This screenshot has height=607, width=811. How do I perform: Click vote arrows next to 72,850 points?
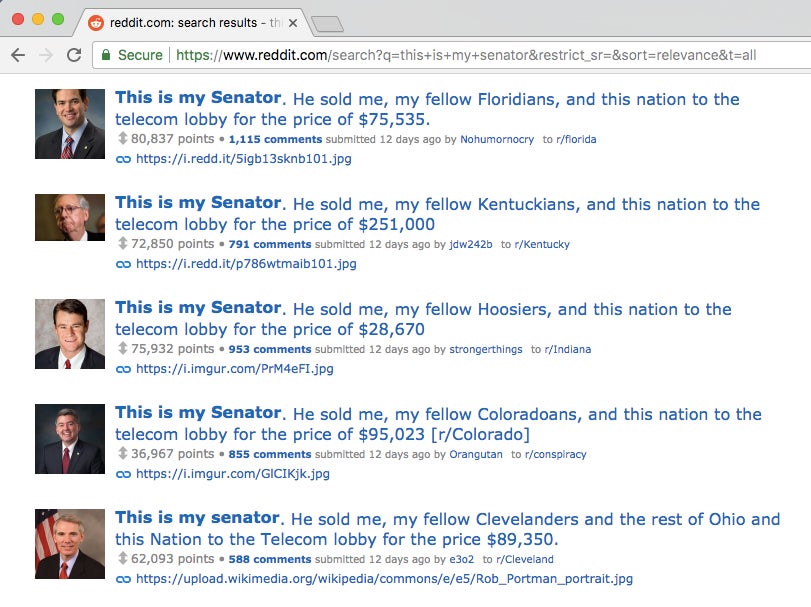point(123,243)
